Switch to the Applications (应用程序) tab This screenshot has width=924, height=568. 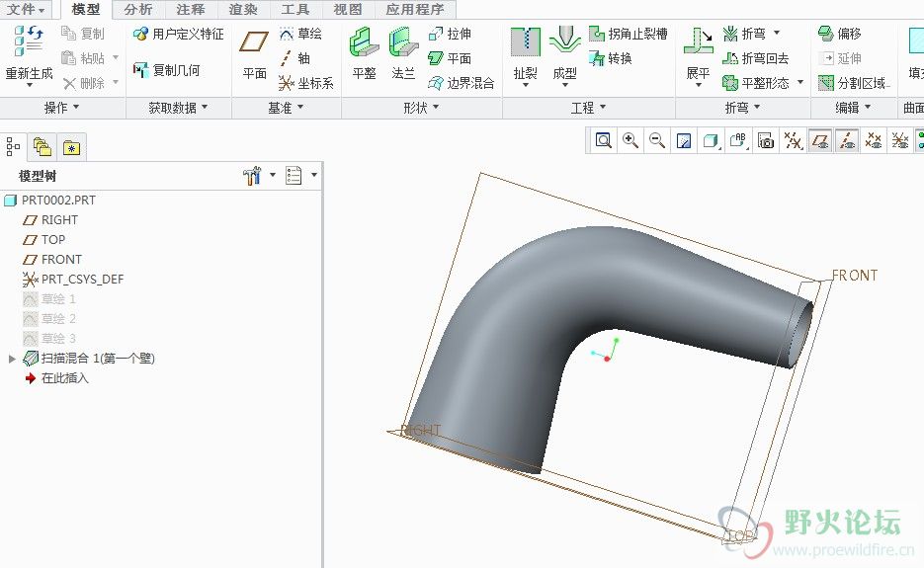[415, 10]
